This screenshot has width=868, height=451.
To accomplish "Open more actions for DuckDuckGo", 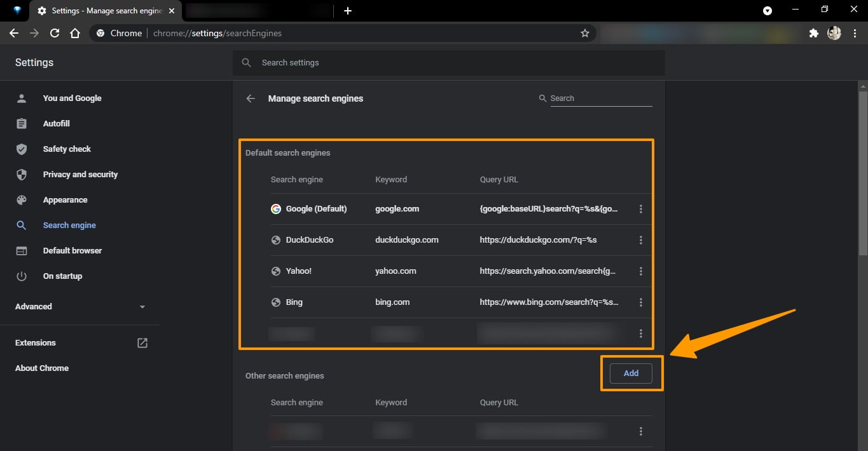I will point(640,240).
